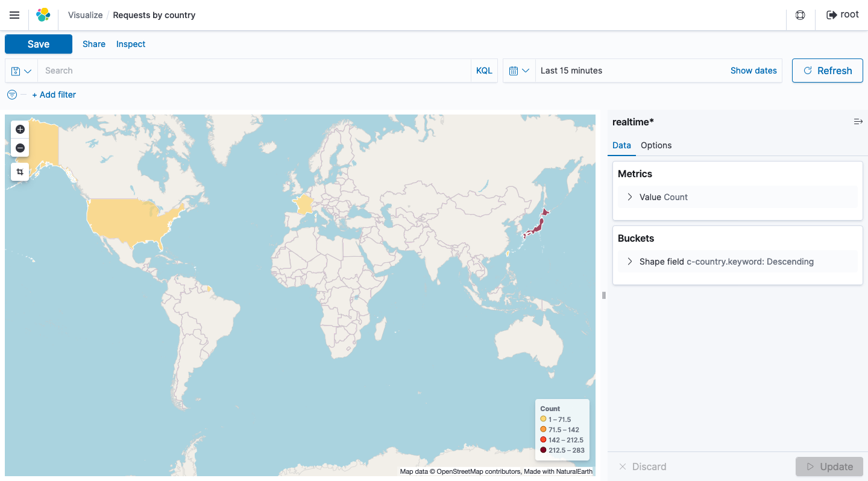Open the saved queries popover icon

21,71
